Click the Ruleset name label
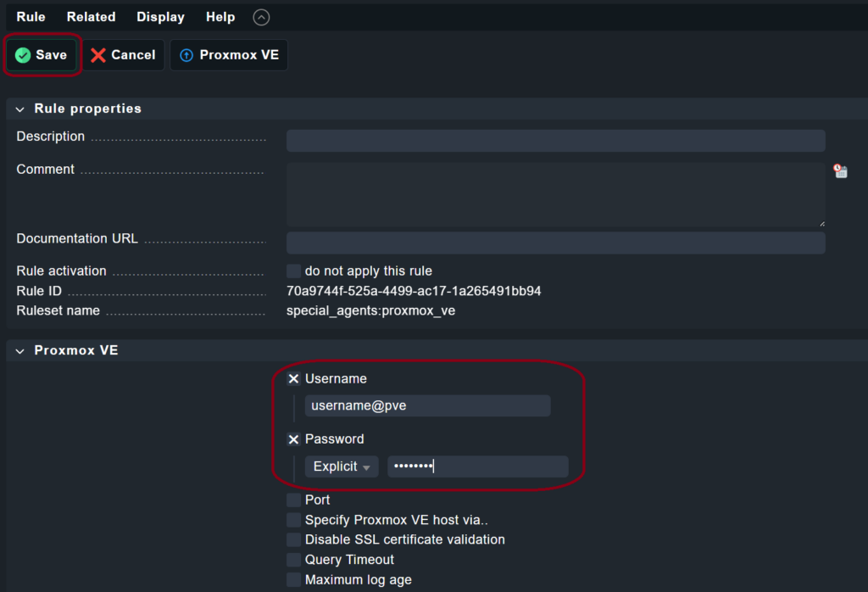Viewport: 868px width, 592px height. pyautogui.click(x=58, y=310)
